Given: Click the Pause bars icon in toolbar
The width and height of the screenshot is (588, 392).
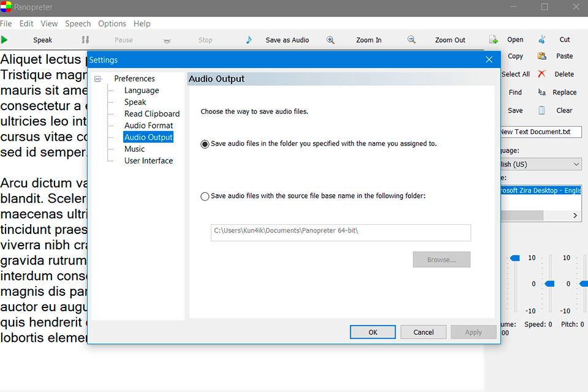Looking at the screenshot, I should 86,40.
